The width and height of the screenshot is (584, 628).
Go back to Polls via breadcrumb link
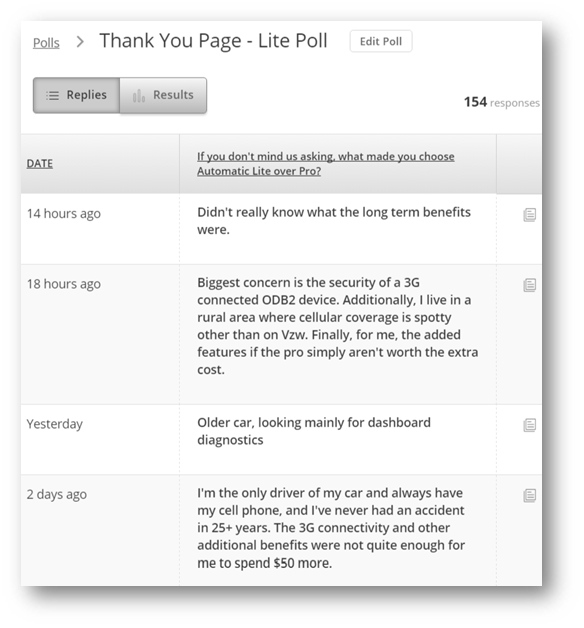[x=46, y=42]
